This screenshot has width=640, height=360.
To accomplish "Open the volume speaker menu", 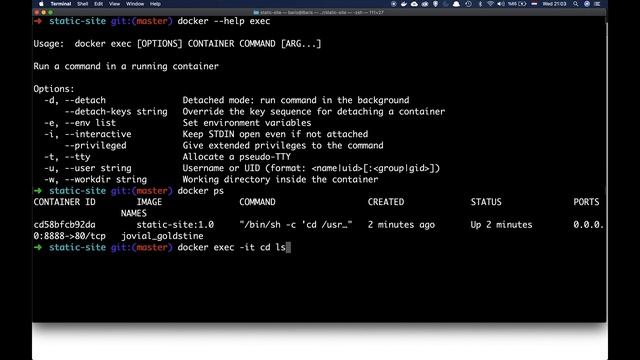I will coord(501,4).
